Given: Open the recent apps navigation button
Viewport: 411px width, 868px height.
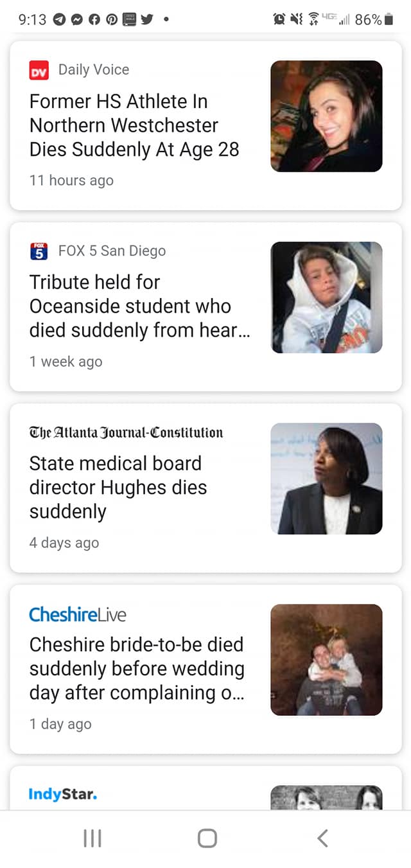Looking at the screenshot, I should (92, 838).
